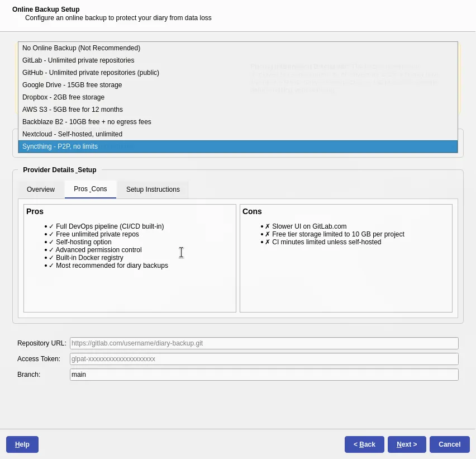
Task: Click the Next button to continue
Action: (x=407, y=444)
